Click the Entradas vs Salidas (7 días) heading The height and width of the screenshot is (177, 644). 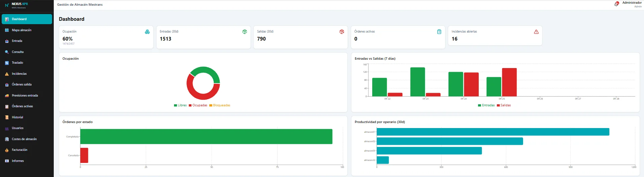click(375, 59)
